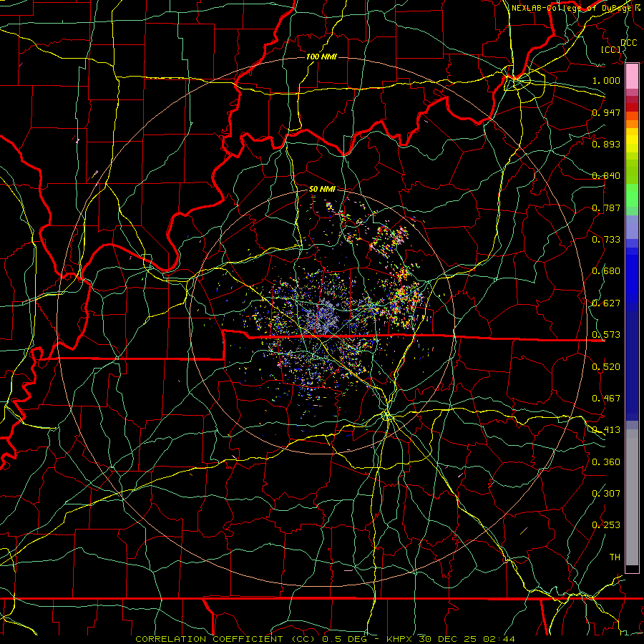The width and height of the screenshot is (644, 644).
Task: Click the 50 NMI range ring label
Action: coord(322,189)
